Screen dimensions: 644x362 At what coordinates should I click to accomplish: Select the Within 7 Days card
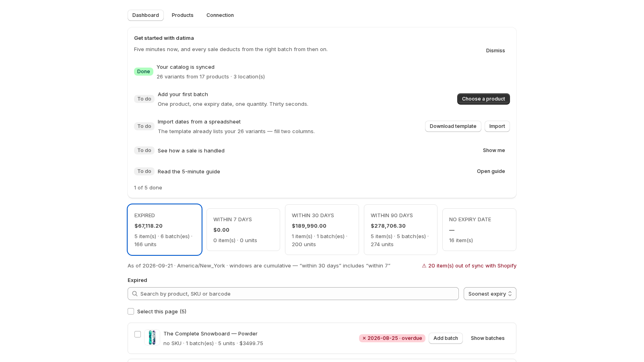tap(243, 230)
